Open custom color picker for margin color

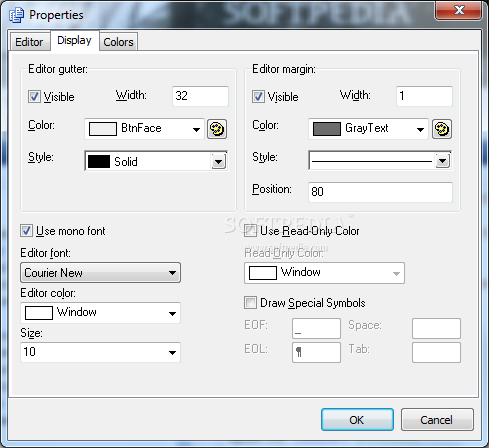click(442, 129)
